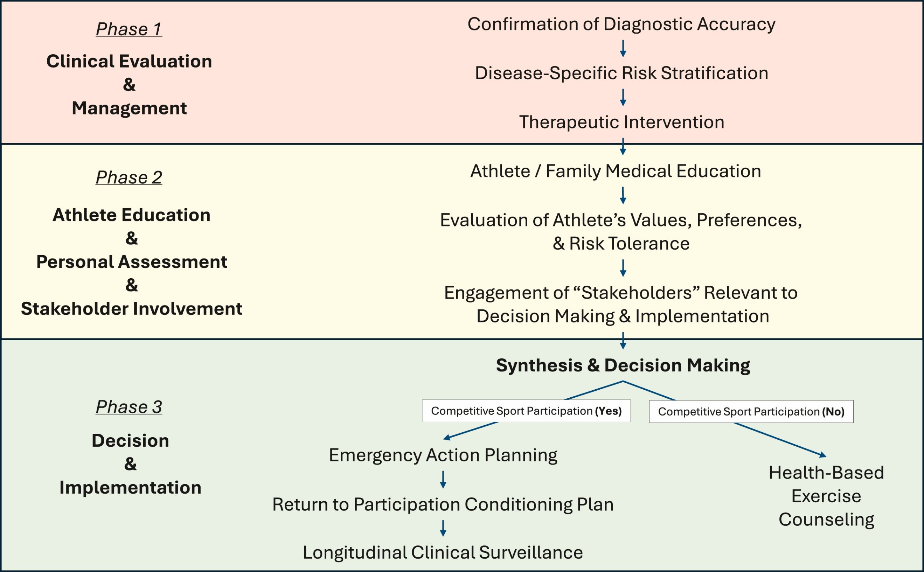Click Athlete / Family Medical Education step
The image size is (924, 572).
(x=616, y=171)
